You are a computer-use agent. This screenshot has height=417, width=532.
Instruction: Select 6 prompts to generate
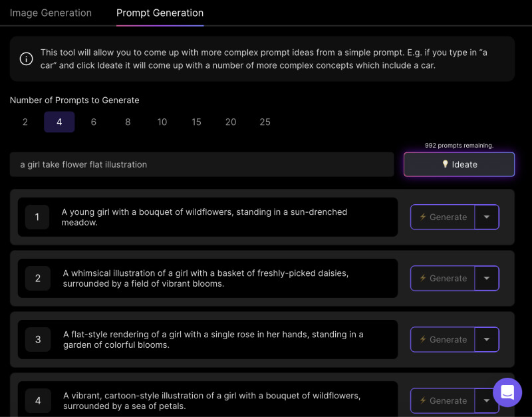(94, 122)
